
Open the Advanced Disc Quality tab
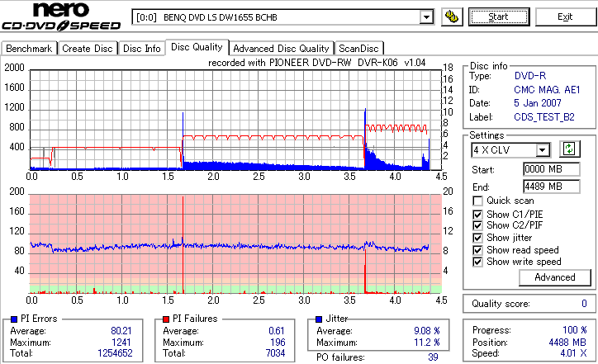click(x=281, y=49)
